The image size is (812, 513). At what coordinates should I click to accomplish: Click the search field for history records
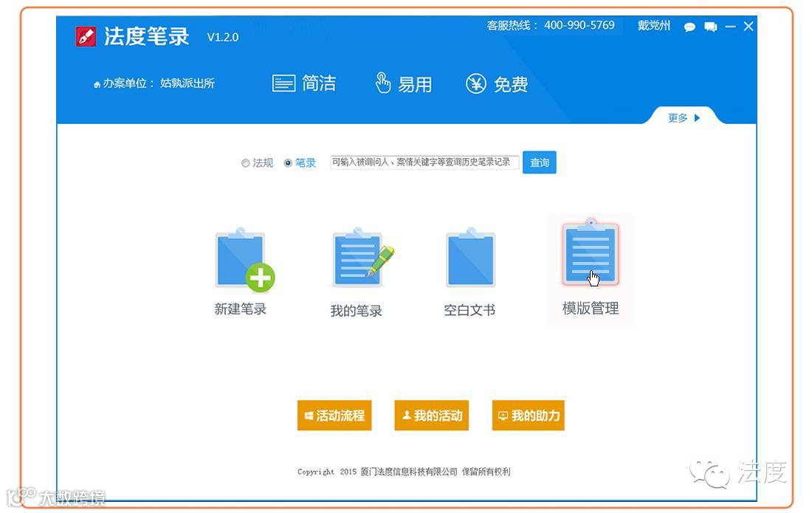tap(424, 162)
